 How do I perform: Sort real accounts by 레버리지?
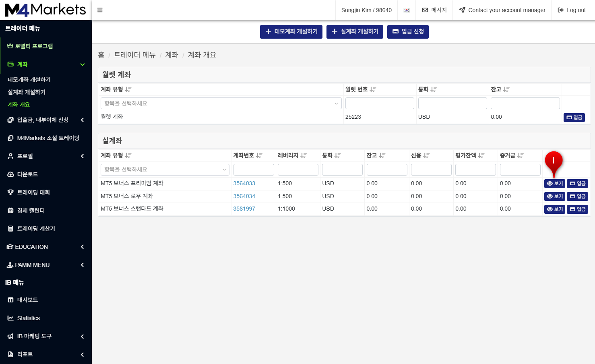[x=304, y=155]
